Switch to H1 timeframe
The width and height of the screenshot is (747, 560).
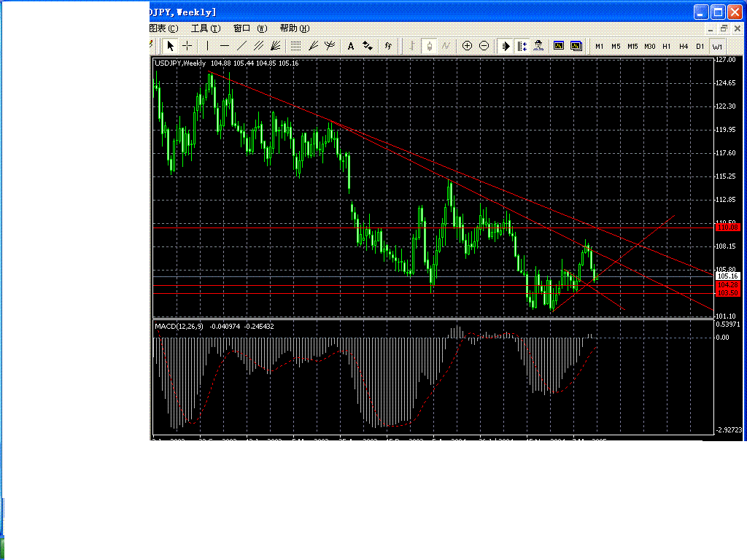coord(667,47)
